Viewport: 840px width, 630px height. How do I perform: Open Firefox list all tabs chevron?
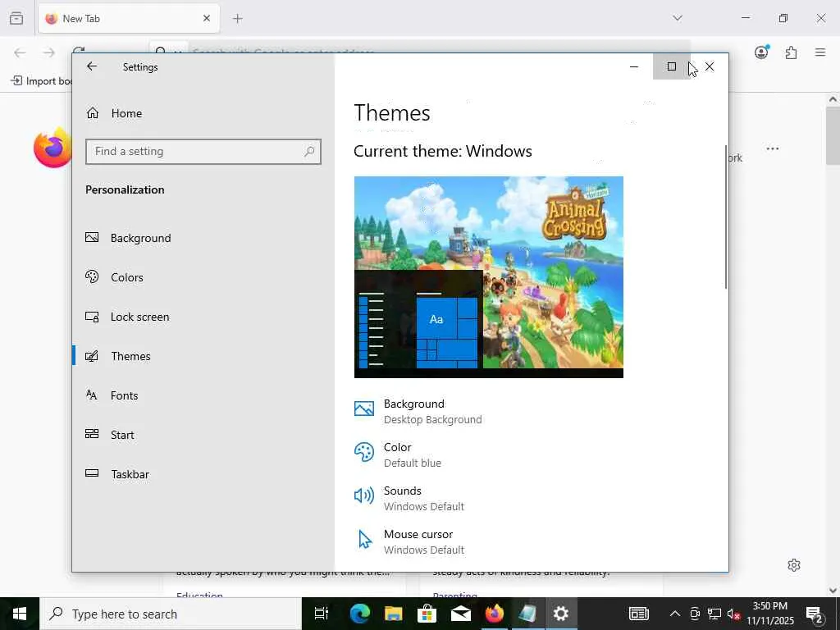tap(678, 18)
